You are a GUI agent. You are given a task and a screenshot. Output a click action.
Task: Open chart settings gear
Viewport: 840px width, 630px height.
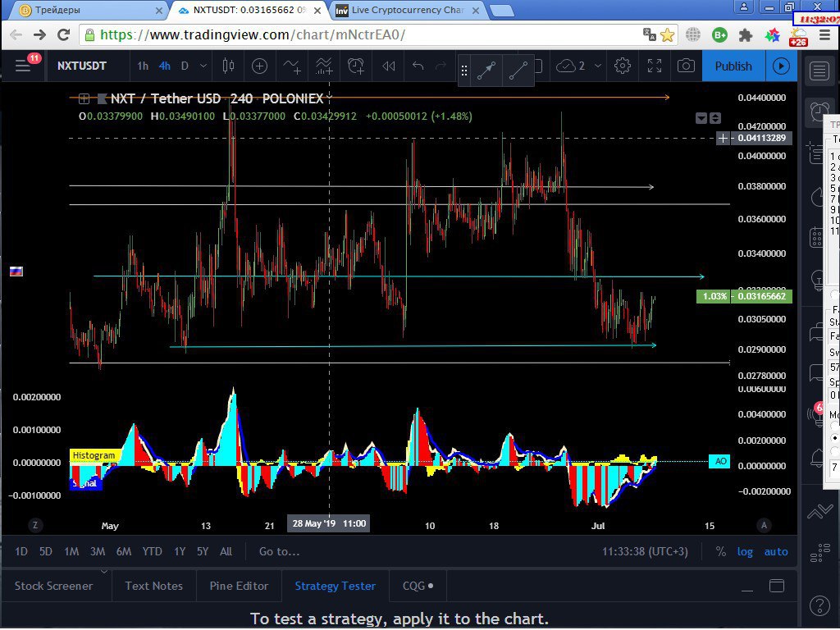(622, 66)
